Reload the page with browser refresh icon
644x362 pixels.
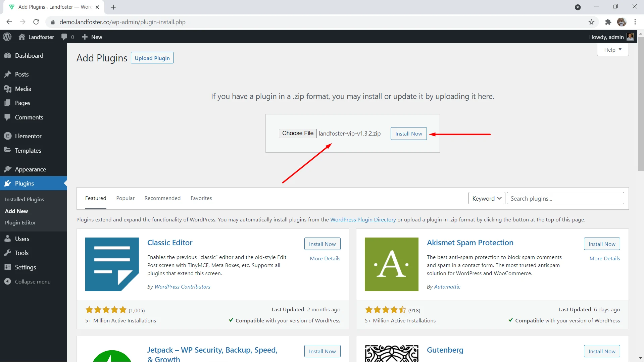click(36, 22)
